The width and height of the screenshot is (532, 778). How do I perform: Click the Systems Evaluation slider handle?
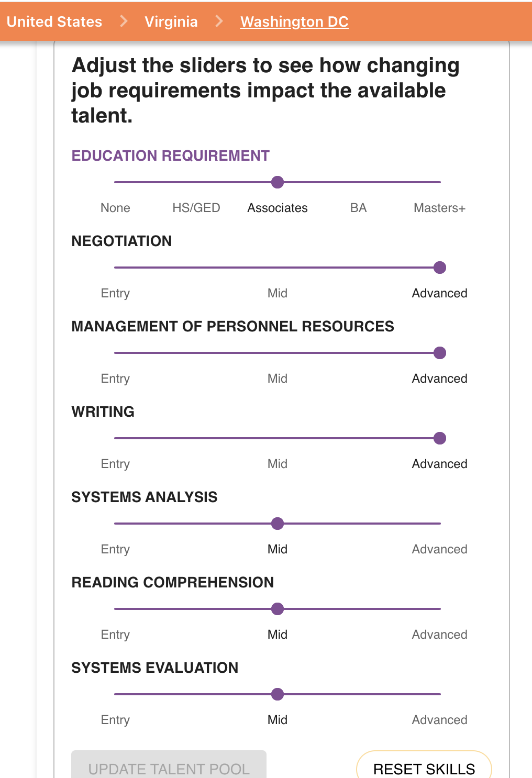pos(278,694)
